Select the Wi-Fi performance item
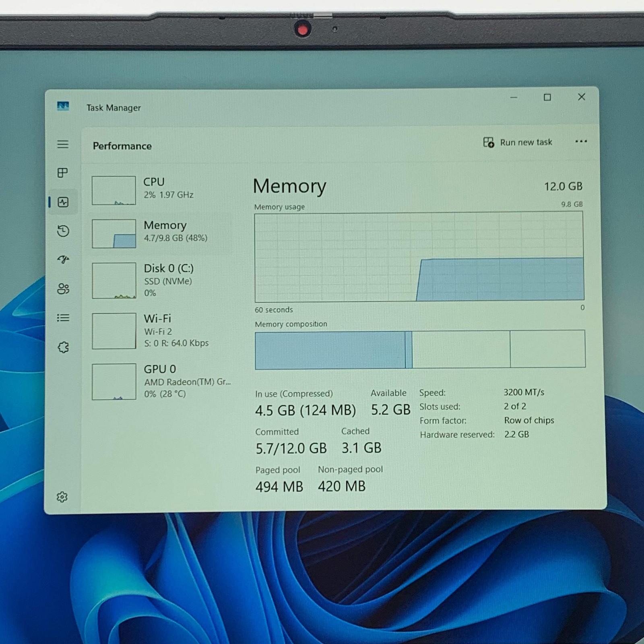This screenshot has width=644, height=644. point(161,331)
